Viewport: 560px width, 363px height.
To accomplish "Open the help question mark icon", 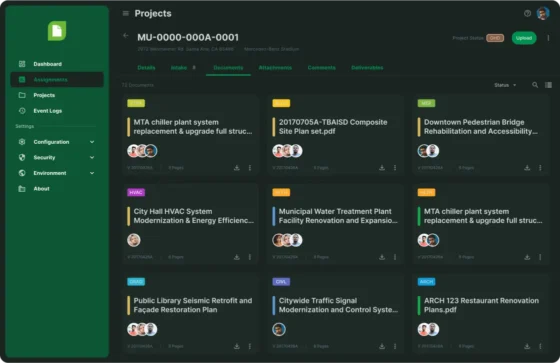I will (x=527, y=14).
